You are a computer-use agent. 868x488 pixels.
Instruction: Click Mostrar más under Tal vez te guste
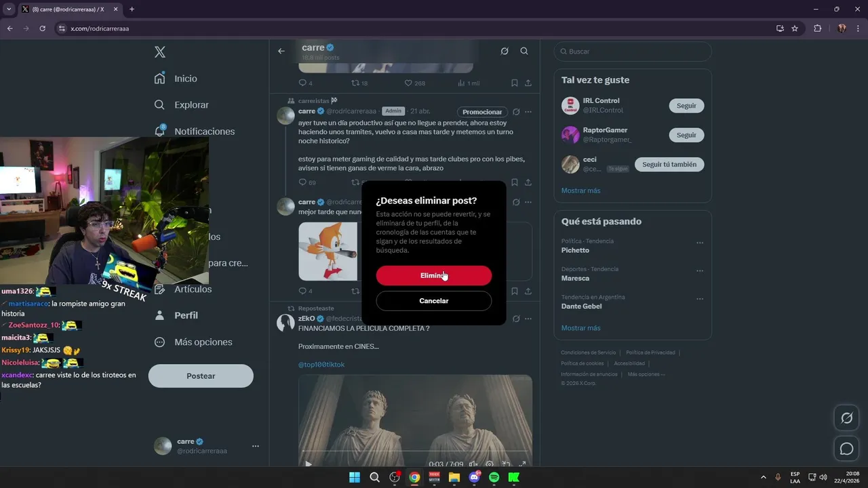pos(580,190)
